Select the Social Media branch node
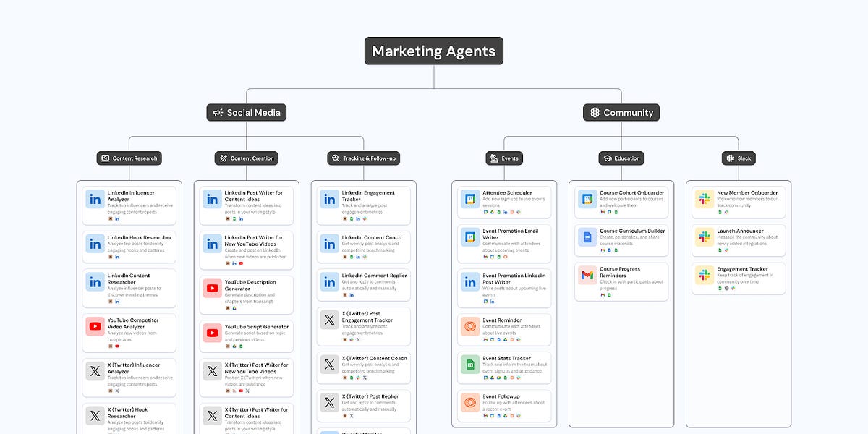This screenshot has width=868, height=434. [247, 112]
